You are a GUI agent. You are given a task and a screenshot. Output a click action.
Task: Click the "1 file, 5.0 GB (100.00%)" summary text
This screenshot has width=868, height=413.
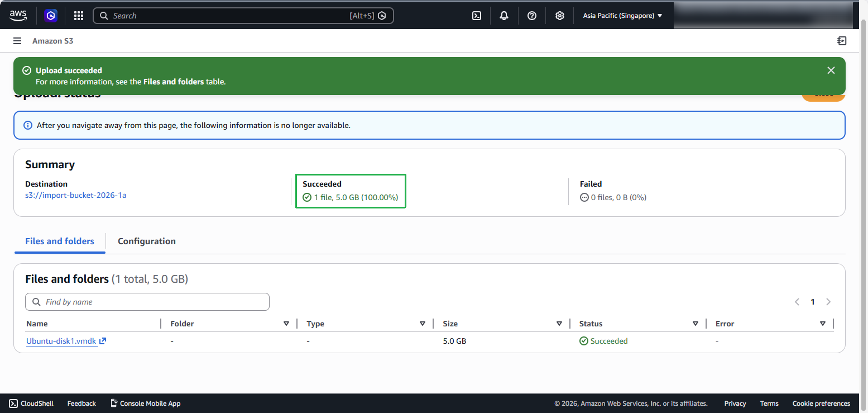coord(356,197)
